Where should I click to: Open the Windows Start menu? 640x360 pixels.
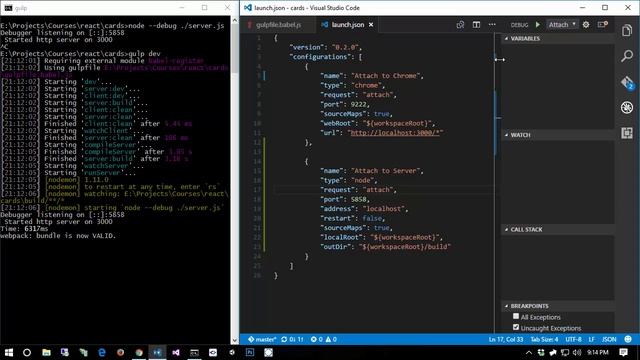pyautogui.click(x=9, y=352)
